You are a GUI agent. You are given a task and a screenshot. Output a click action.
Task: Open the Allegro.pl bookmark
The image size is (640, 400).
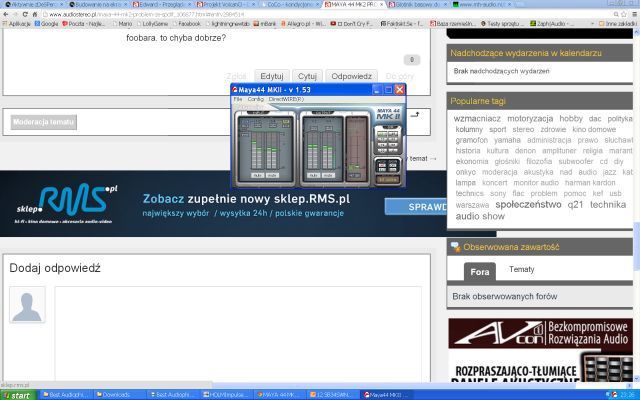pyautogui.click(x=303, y=24)
